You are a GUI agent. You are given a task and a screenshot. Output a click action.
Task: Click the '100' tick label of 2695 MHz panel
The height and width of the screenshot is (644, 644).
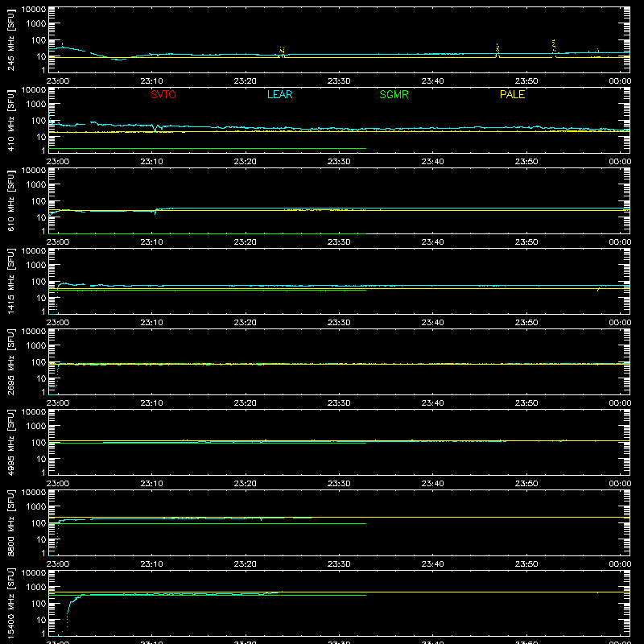coord(39,361)
